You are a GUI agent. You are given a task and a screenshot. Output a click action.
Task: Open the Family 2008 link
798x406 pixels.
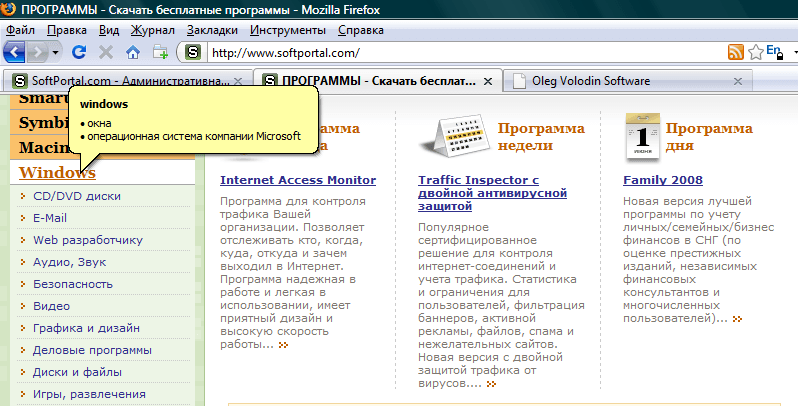click(x=663, y=180)
